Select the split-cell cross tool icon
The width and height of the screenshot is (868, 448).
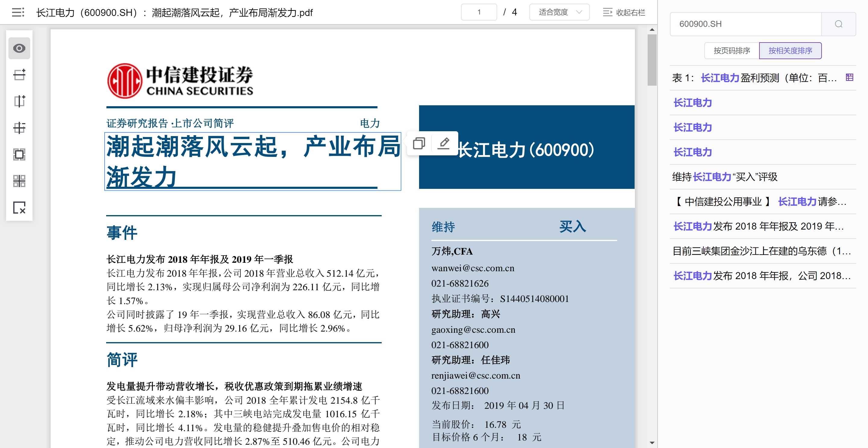coord(19,128)
